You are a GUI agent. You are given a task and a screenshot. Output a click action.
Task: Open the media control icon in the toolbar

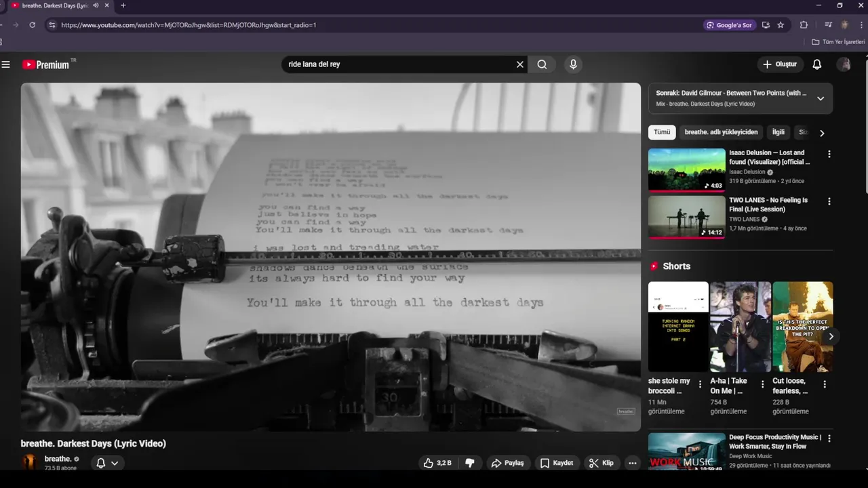[x=828, y=25]
